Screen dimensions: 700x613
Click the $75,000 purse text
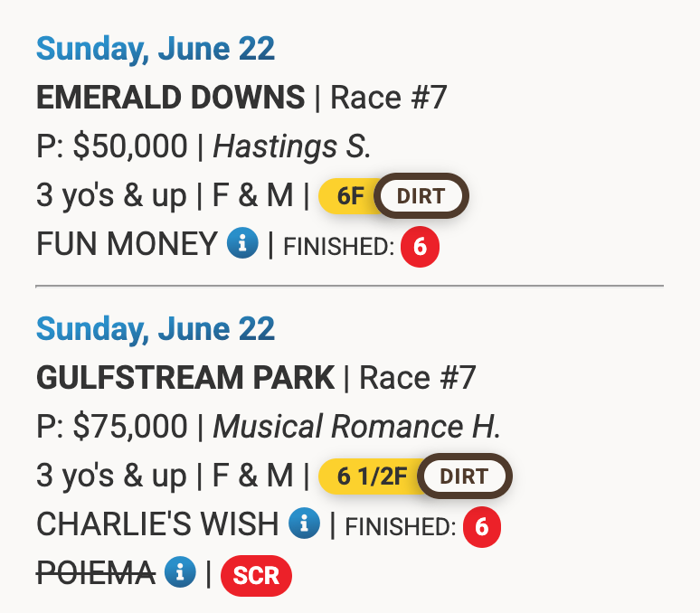(130, 426)
